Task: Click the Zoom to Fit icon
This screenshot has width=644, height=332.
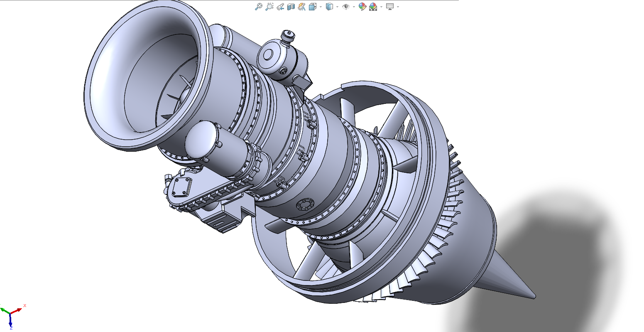Action: tap(258, 7)
